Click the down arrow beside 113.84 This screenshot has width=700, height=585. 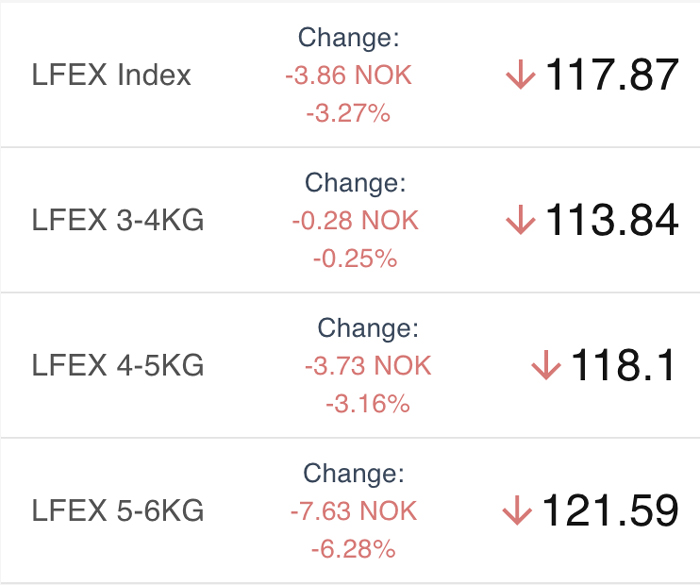[x=521, y=220]
